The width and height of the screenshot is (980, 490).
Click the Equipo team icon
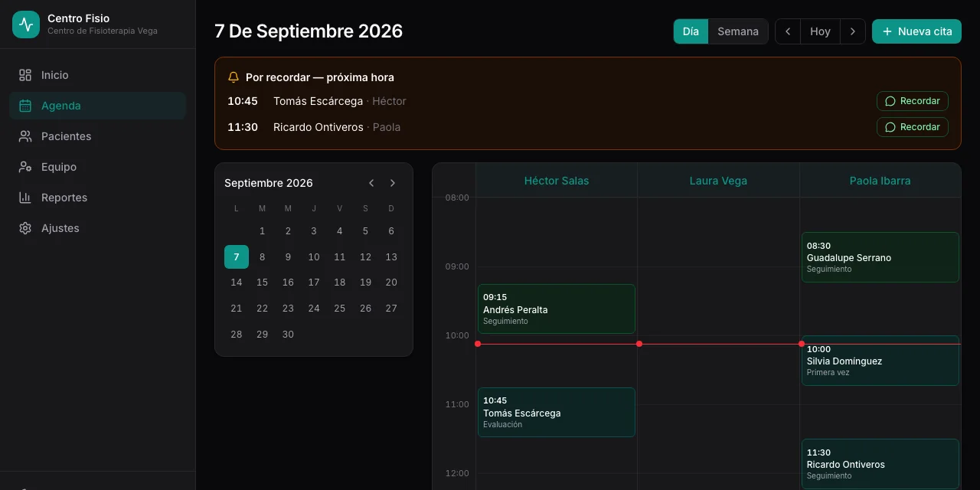pyautogui.click(x=25, y=167)
